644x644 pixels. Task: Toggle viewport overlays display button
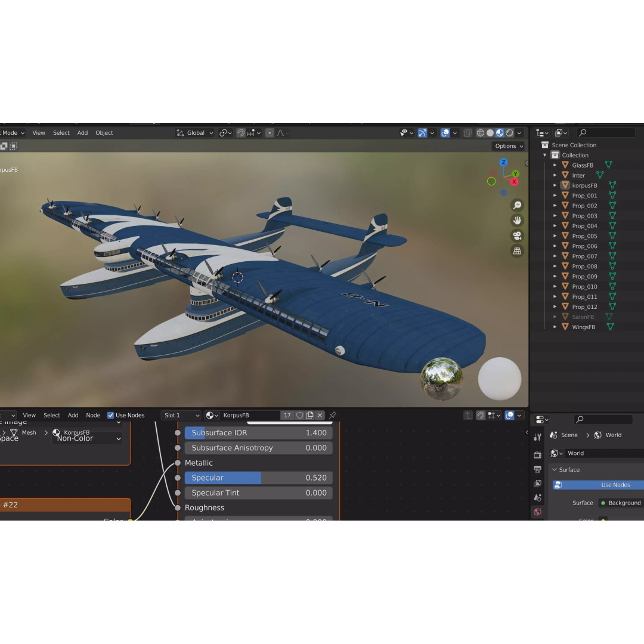point(445,132)
